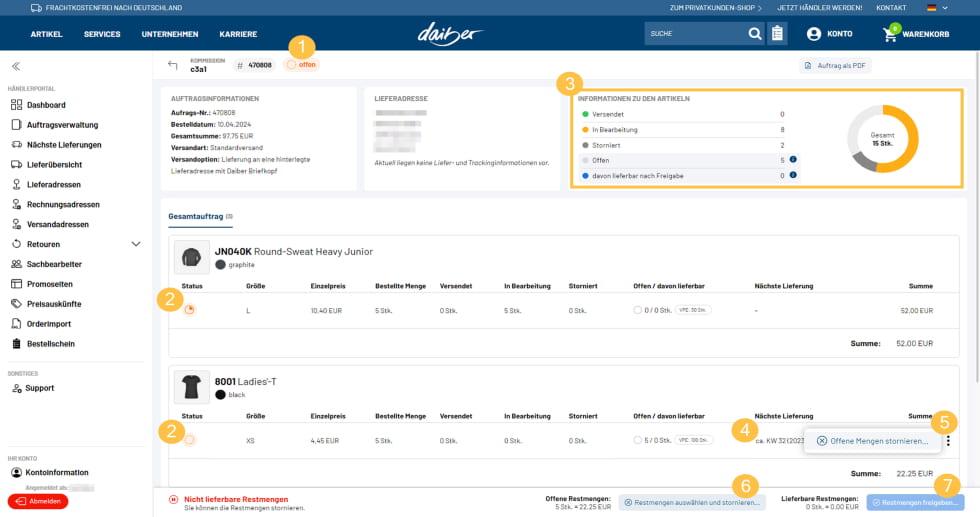Click the red Abmelden button
980x517 pixels.
pyautogui.click(x=38, y=501)
